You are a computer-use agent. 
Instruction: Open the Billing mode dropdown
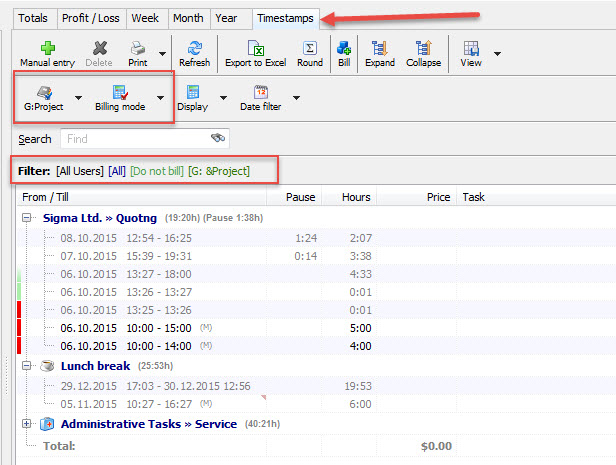[160, 99]
